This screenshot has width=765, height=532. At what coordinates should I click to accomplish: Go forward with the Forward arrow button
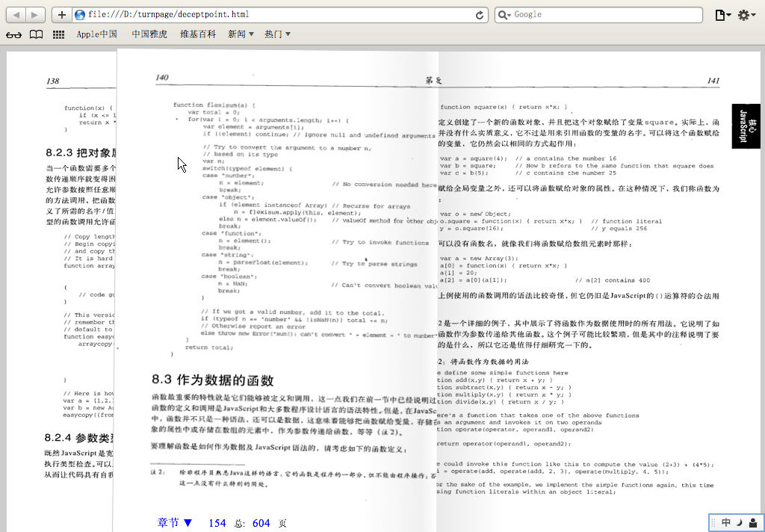[x=35, y=15]
